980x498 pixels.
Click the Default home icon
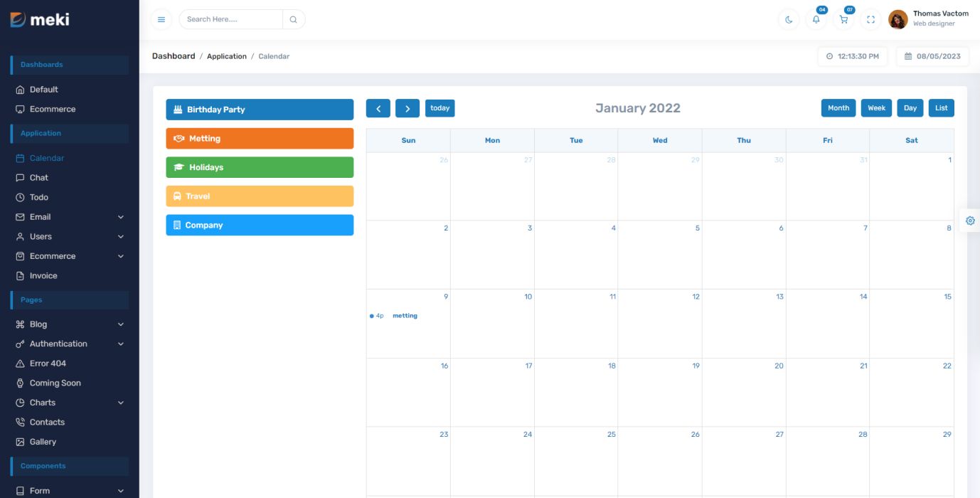tap(20, 90)
